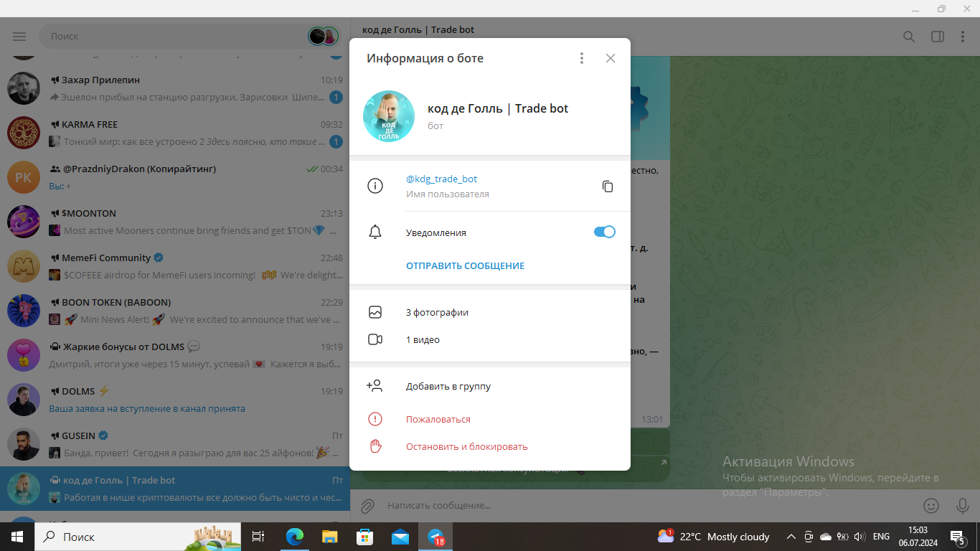Open the BOON TOKEN (BABOON) chat
This screenshot has height=551, width=980.
(175, 311)
